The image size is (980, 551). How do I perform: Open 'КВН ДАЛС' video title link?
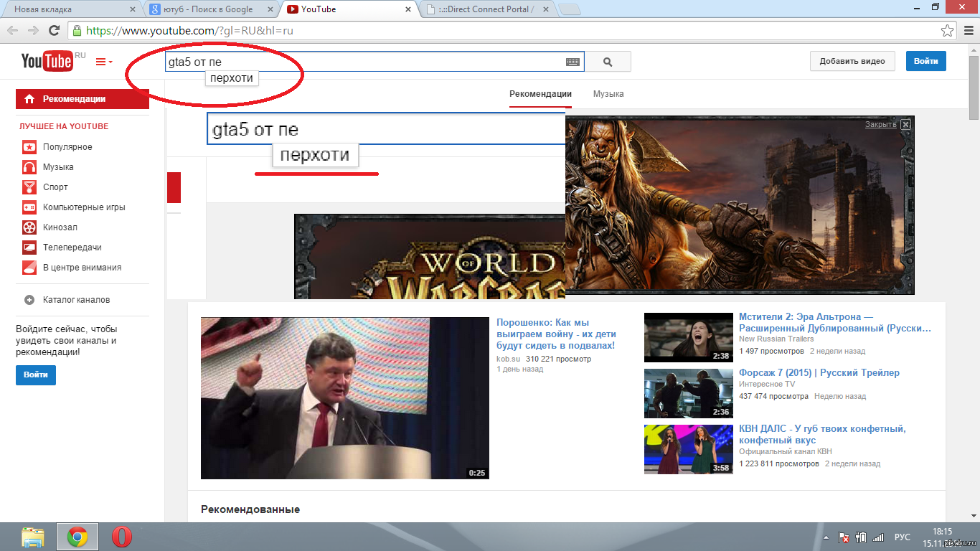tap(822, 434)
